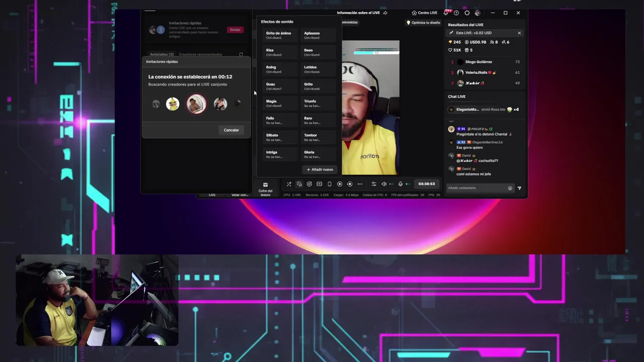Open the notifications bell
The image size is (644, 362).
coord(446,13)
